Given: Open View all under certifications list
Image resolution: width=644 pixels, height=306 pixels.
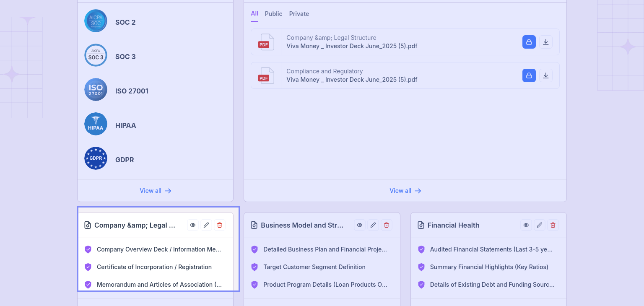Looking at the screenshot, I should pos(155,191).
